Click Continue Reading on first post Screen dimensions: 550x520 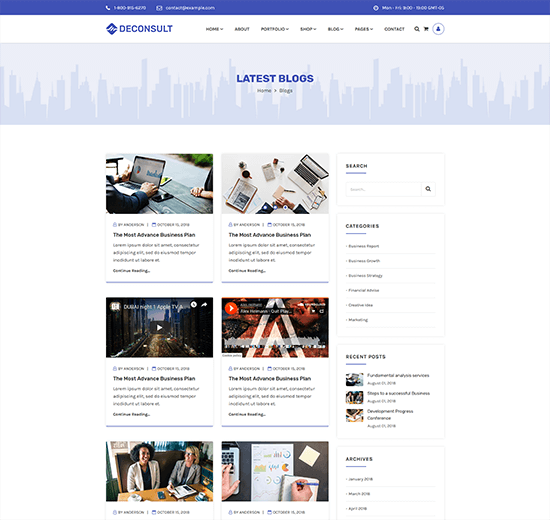131,271
